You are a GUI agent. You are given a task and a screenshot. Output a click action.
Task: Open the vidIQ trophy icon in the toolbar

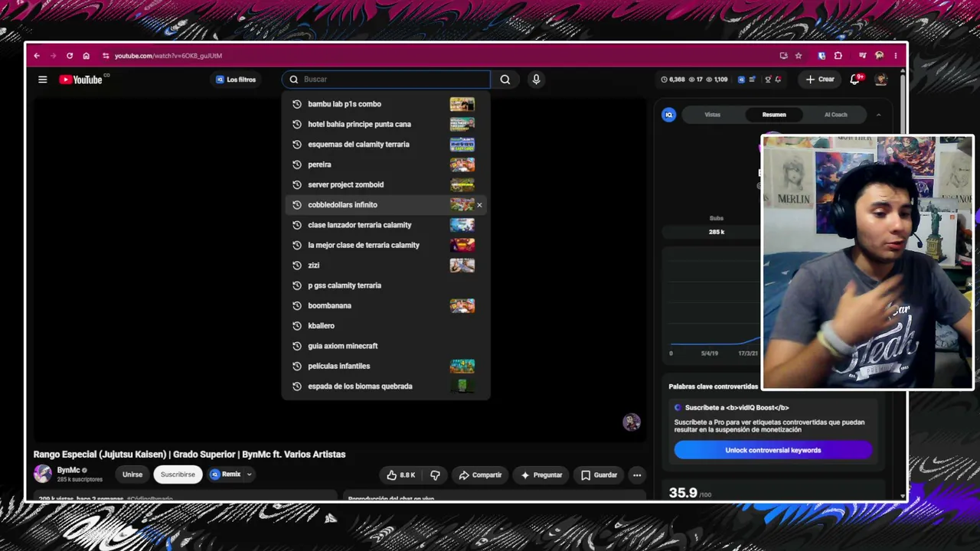click(768, 80)
